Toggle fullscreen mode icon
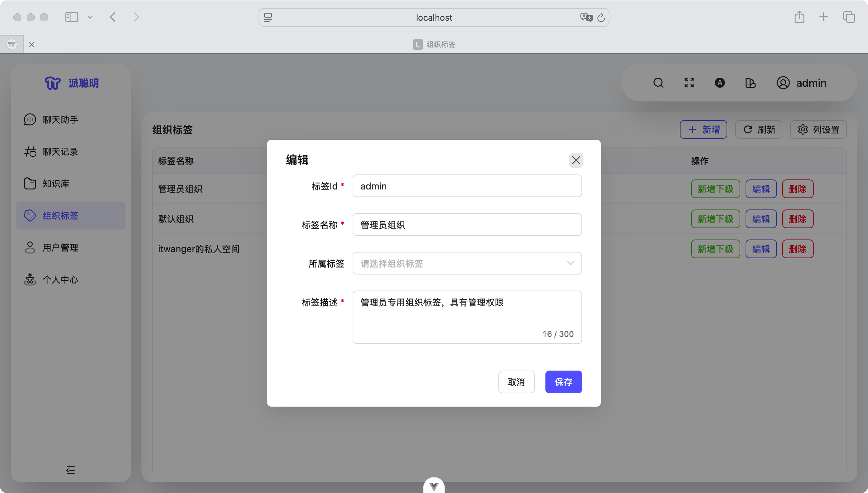This screenshot has height=493, width=868. pos(689,83)
